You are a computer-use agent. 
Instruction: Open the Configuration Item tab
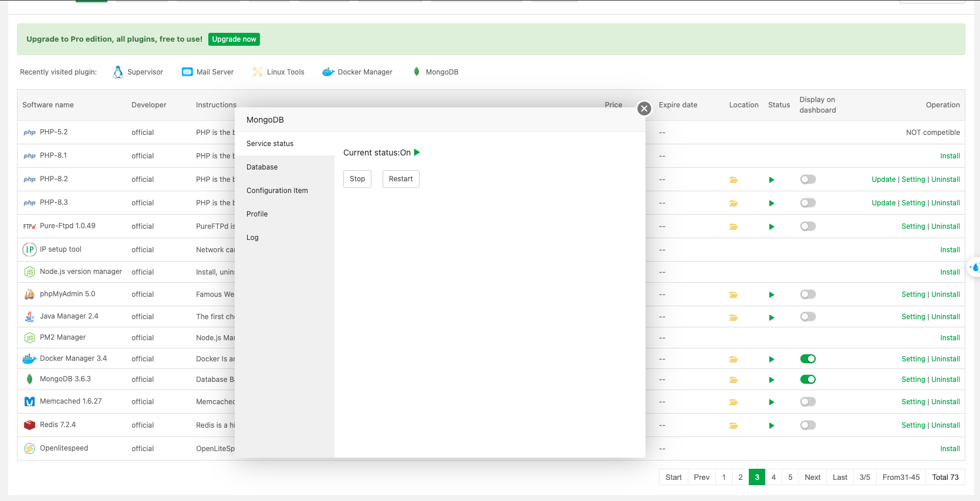click(x=285, y=191)
